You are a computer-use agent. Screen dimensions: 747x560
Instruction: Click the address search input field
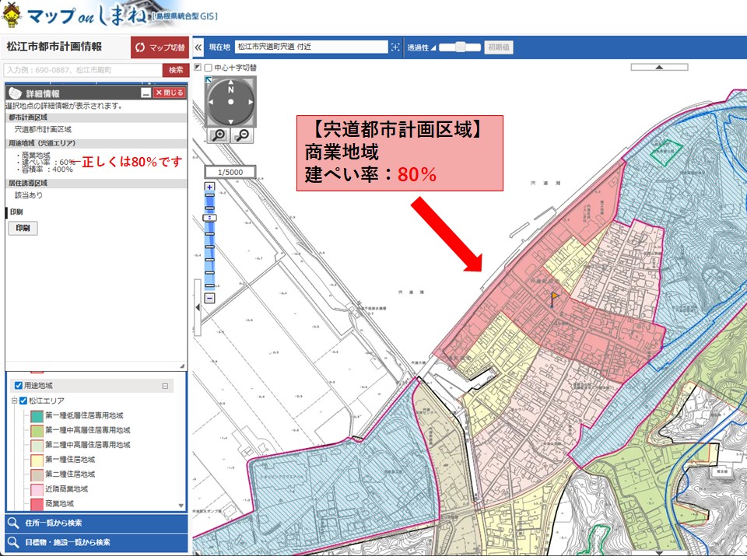coord(83,70)
